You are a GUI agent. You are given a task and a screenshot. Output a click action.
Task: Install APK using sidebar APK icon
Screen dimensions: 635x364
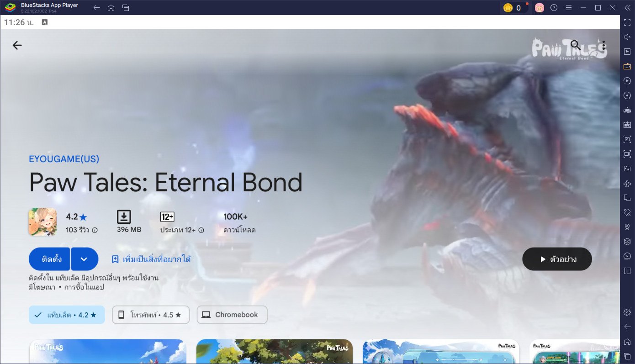(627, 125)
